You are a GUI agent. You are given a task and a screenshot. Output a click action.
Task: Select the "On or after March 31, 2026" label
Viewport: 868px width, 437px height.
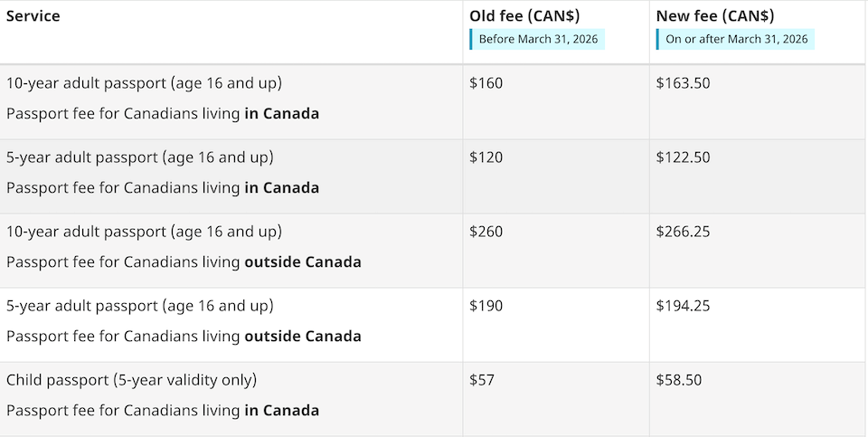click(736, 39)
